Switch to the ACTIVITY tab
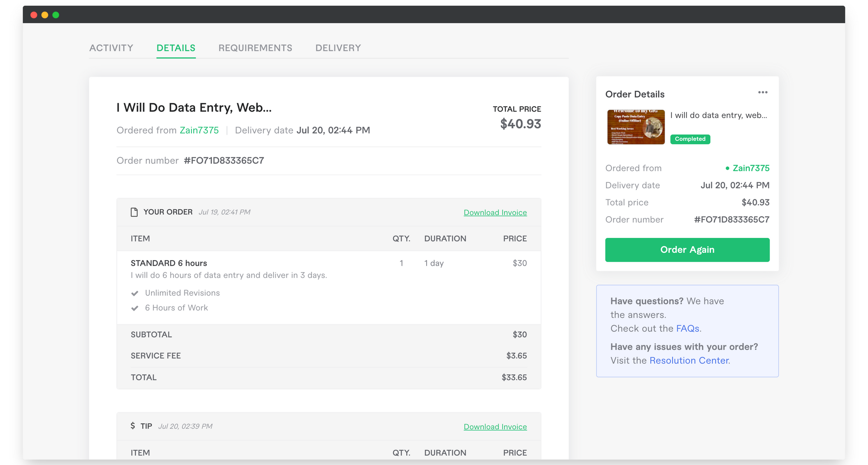This screenshot has height=465, width=868. tap(111, 48)
